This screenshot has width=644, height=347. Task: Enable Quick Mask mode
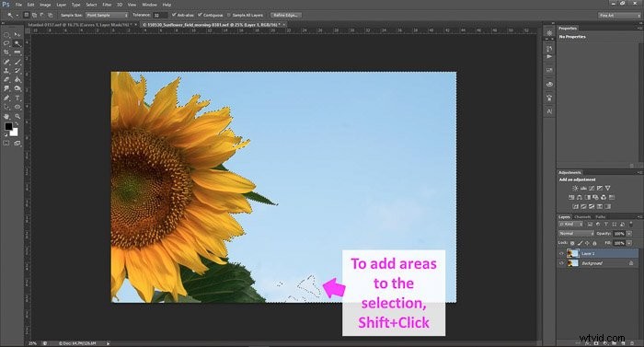point(6,143)
